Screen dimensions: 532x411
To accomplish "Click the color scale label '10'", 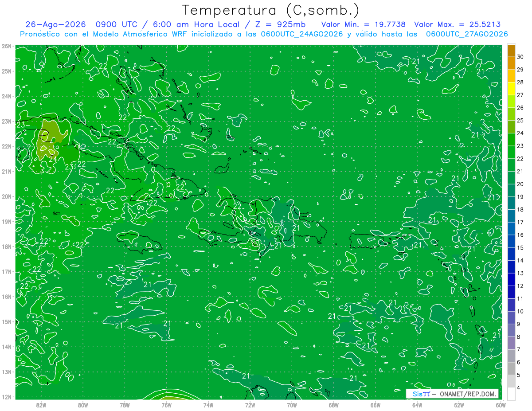I will (520, 311).
